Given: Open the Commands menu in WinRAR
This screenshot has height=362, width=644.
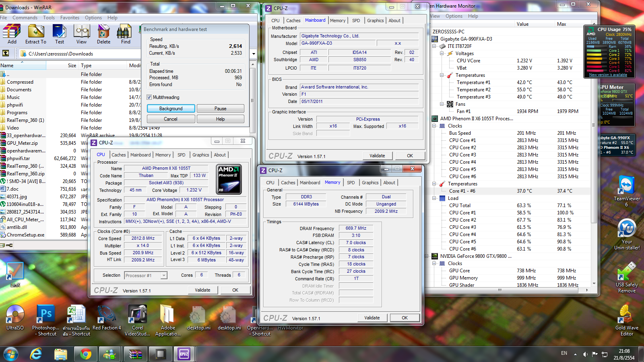Looking at the screenshot, I should [x=25, y=18].
